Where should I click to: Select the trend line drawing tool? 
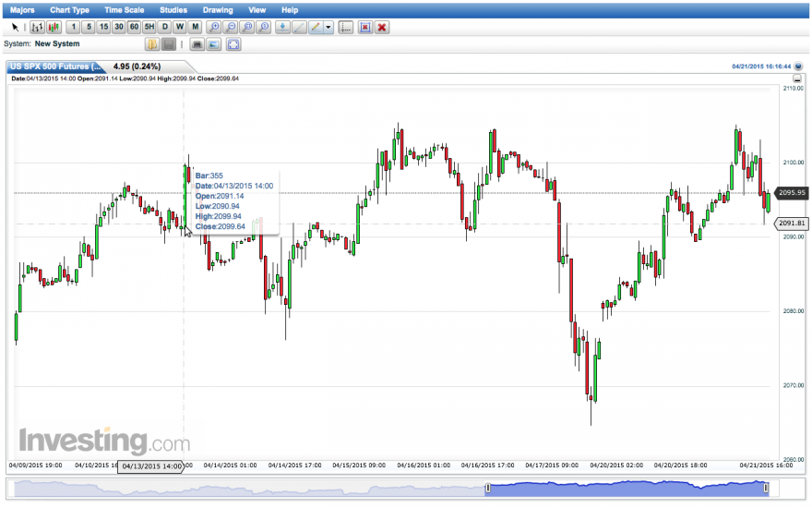[299, 28]
